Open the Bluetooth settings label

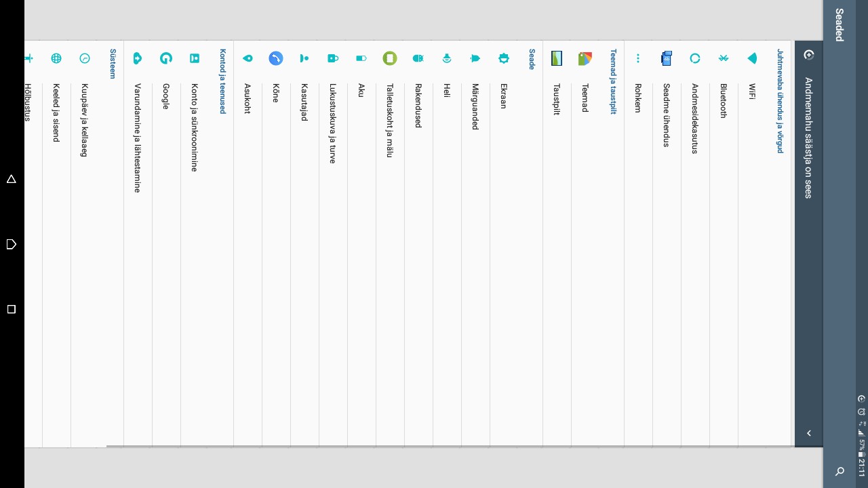[x=724, y=101]
